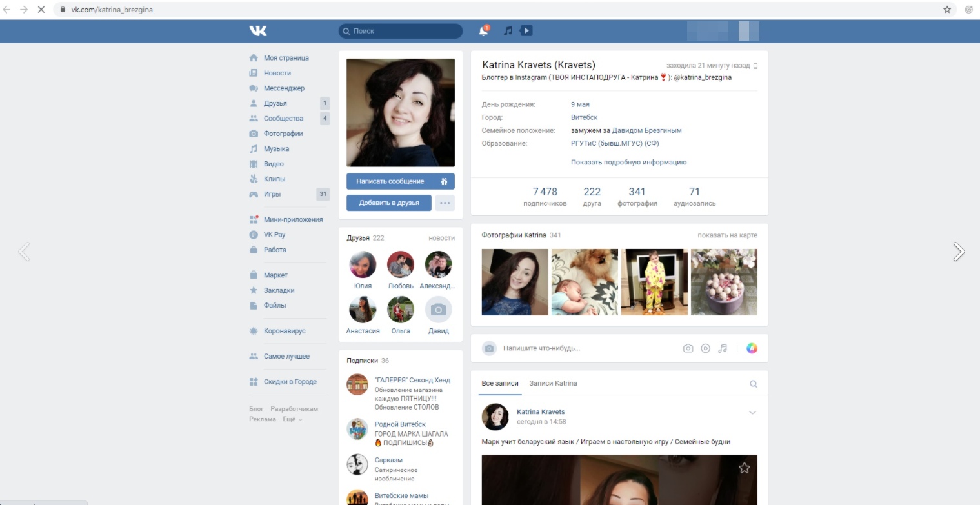Open Моя страница in the sidebar
Viewport: 980px width, 505px height.
point(286,58)
